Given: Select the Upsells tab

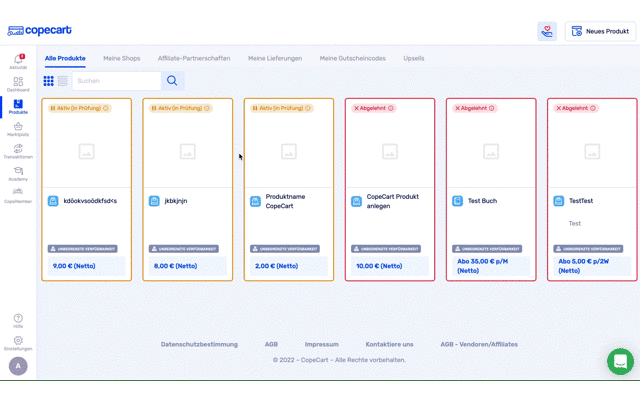Looking at the screenshot, I should point(413,58).
